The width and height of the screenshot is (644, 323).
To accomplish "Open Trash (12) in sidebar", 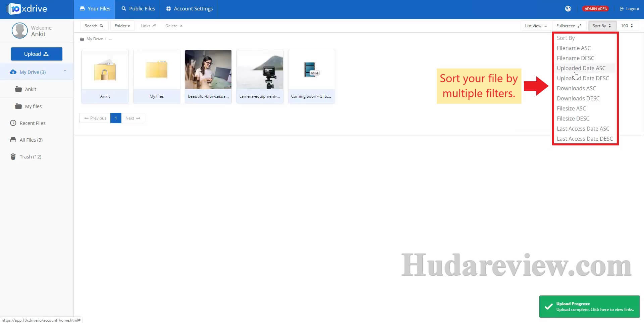I will 37,157.
